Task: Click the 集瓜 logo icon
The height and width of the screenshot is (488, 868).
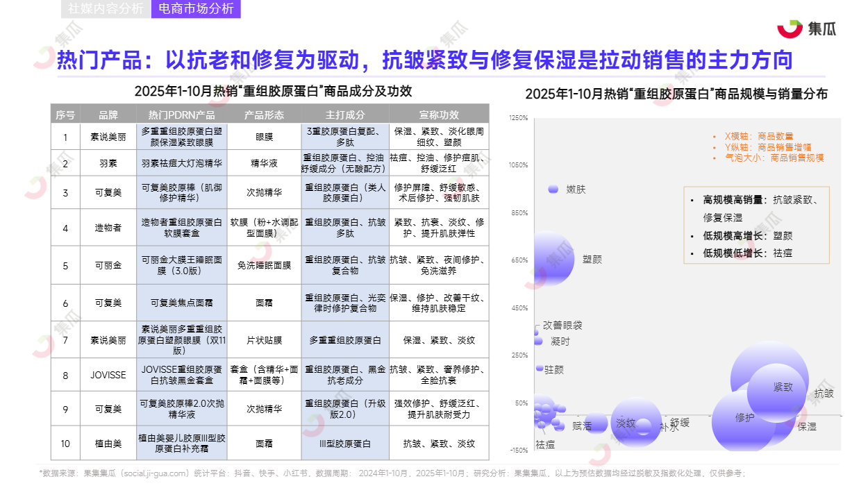Action: [x=790, y=28]
